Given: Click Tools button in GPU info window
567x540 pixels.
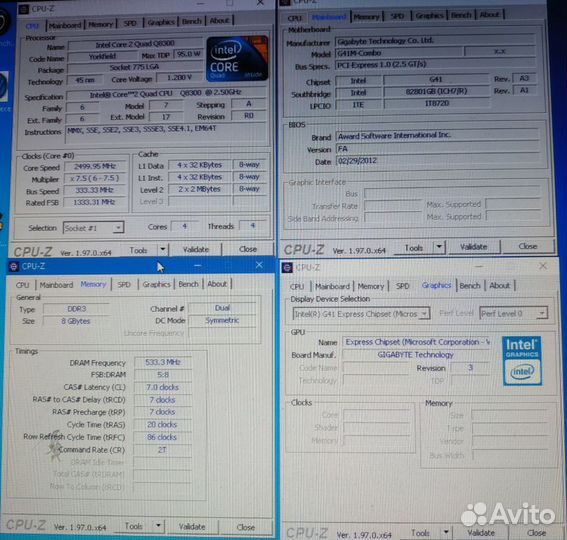Looking at the screenshot, I should (x=420, y=532).
